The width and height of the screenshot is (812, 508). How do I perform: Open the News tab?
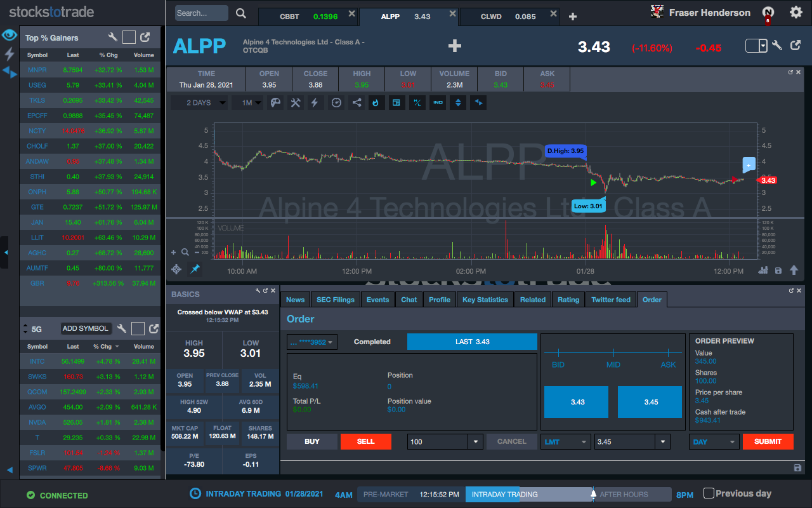295,300
